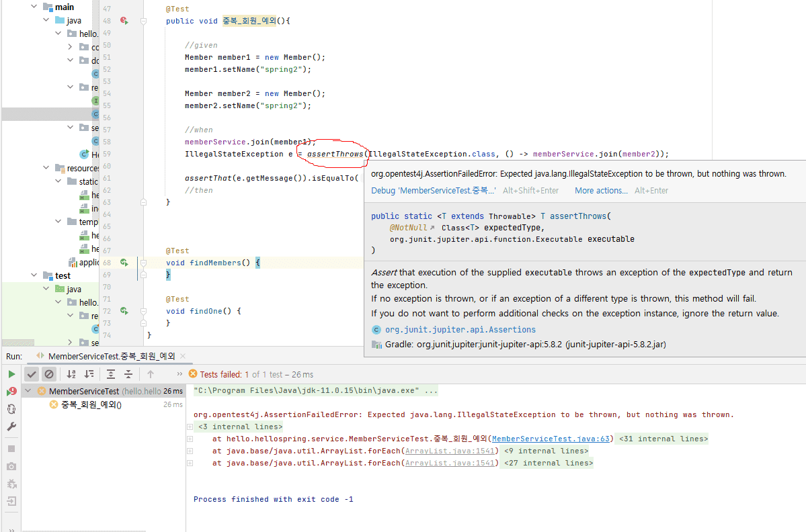This screenshot has height=532, width=806.
Task: Toggle Show Passed tests checkmark
Action: pyautogui.click(x=32, y=374)
